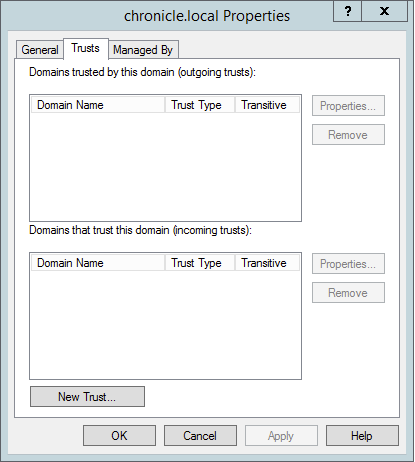Dismiss dialog with Cancel button
The image size is (415, 462).
click(200, 435)
